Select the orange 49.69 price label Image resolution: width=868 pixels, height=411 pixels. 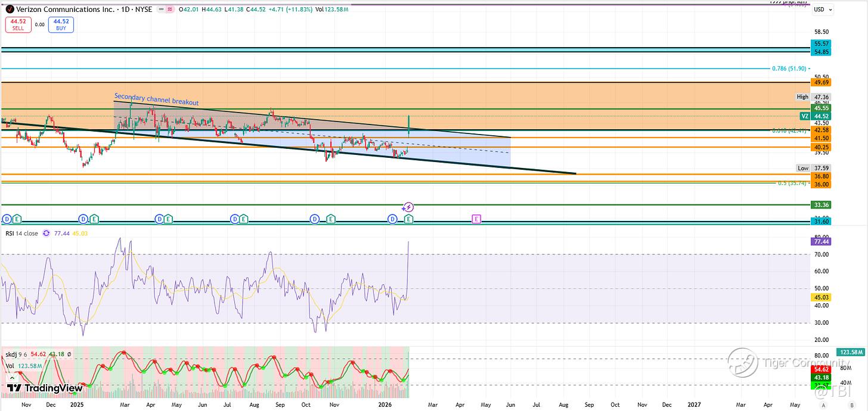tap(820, 82)
